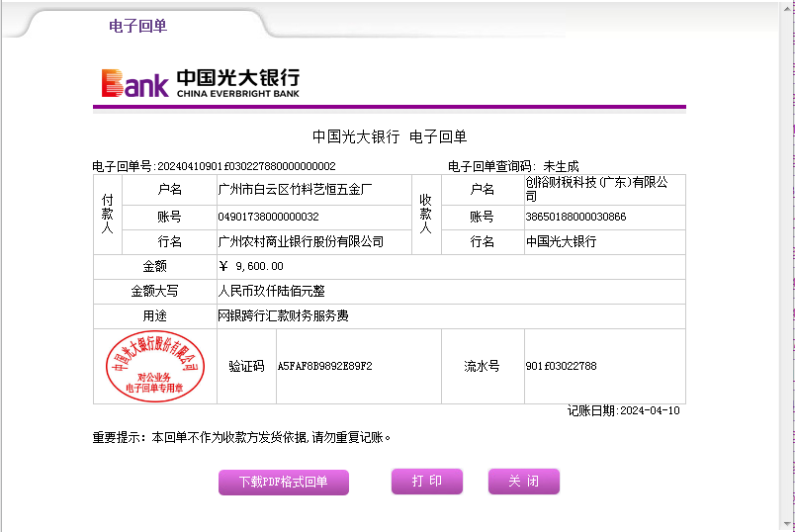Viewport: 795px width, 532px height.
Task: Click the amount ¥ 9,600.00
Action: [251, 266]
